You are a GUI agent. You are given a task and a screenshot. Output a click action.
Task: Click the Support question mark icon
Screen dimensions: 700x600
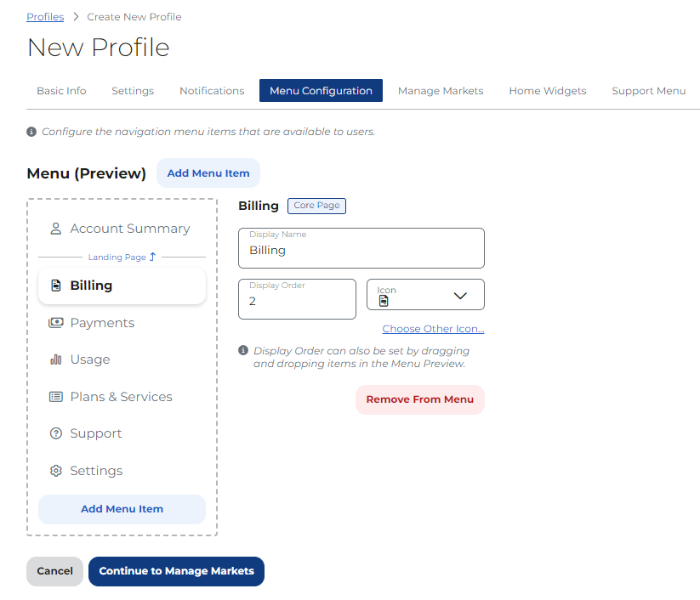point(56,433)
